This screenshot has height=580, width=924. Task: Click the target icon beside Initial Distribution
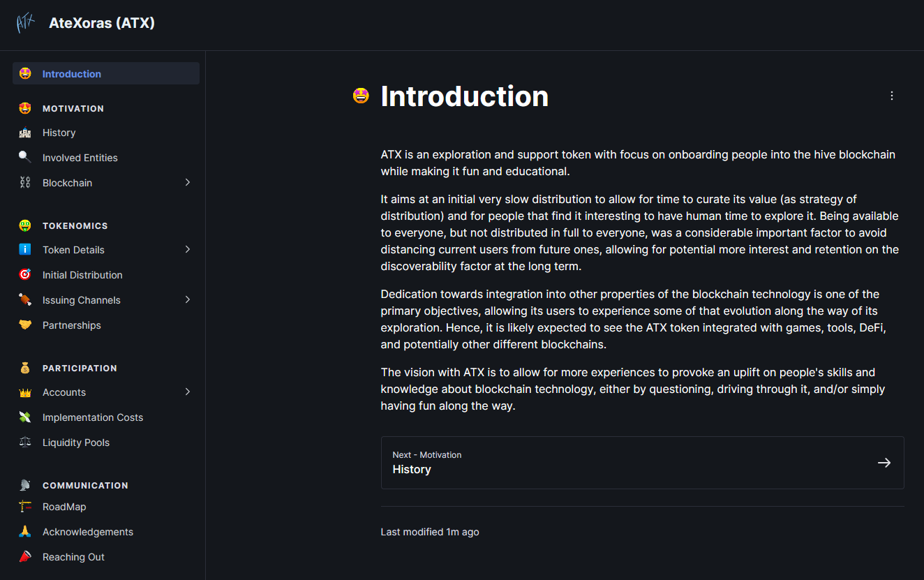click(x=25, y=275)
